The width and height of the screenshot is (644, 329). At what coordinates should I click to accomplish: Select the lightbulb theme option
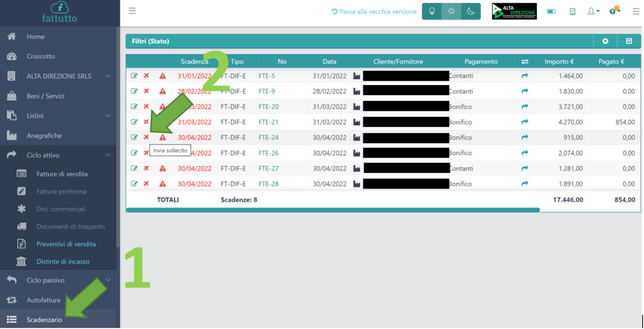coord(432,12)
